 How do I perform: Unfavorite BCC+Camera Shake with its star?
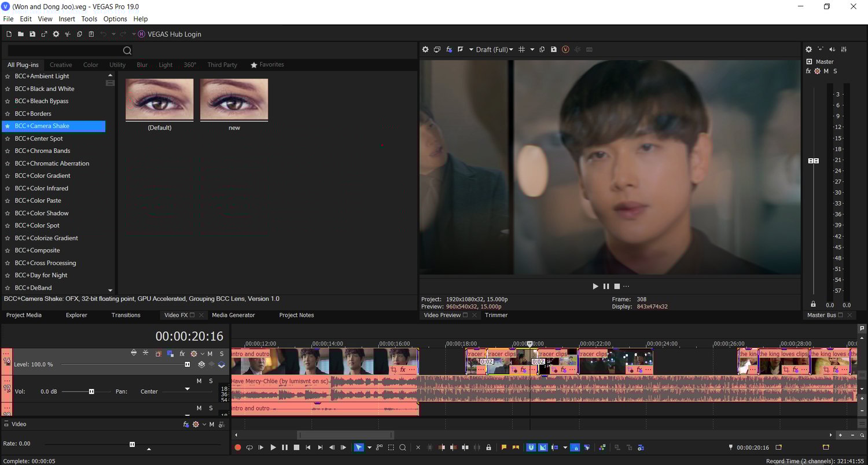point(8,126)
